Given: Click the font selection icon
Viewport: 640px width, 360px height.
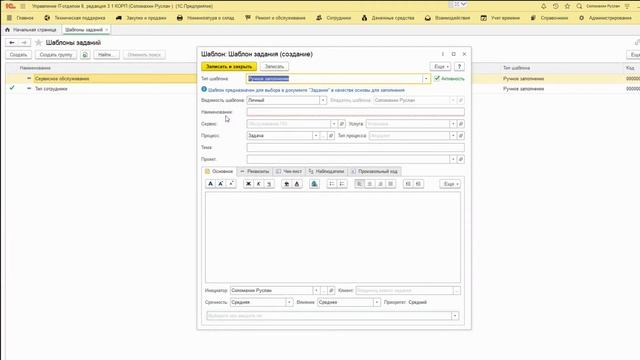Looking at the screenshot, I should click(x=211, y=184).
